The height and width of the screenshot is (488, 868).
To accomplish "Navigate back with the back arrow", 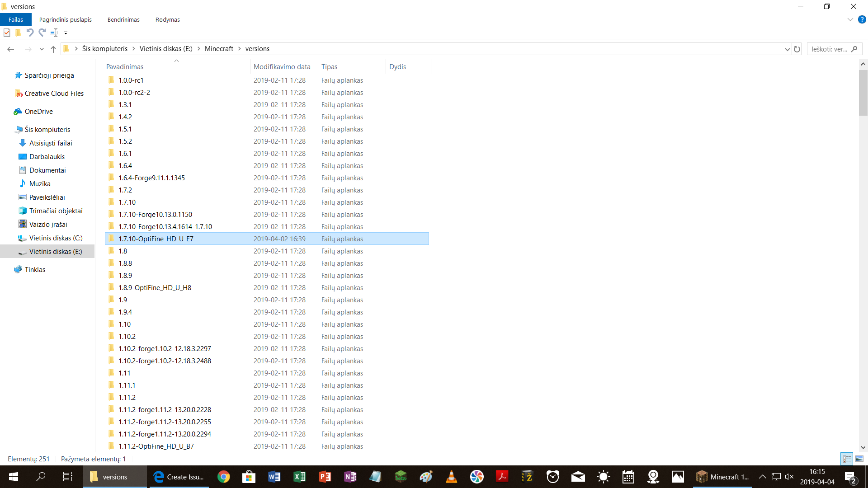I will point(11,49).
